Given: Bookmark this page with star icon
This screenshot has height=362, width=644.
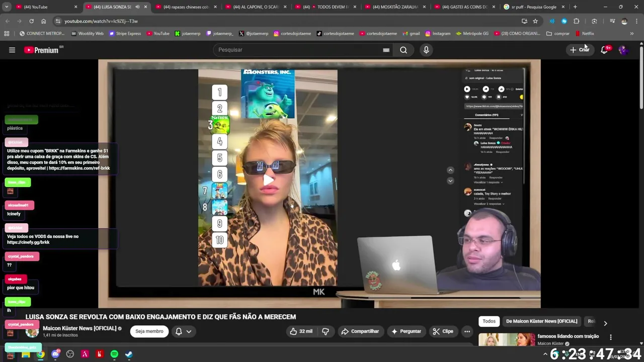Looking at the screenshot, I should (x=535, y=21).
